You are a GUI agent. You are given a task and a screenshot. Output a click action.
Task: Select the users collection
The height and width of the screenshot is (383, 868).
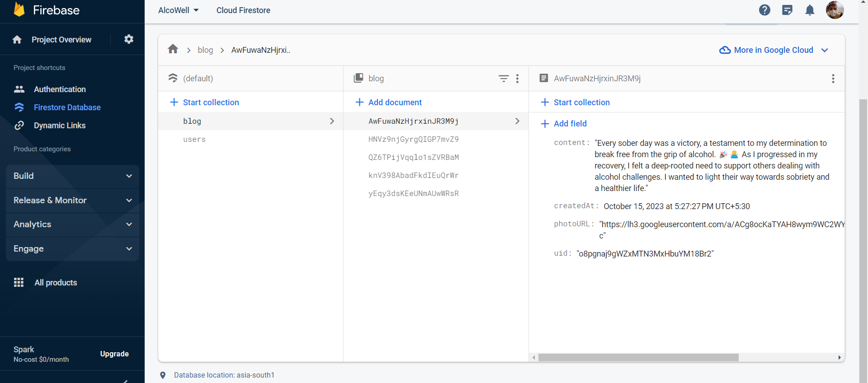click(x=194, y=140)
